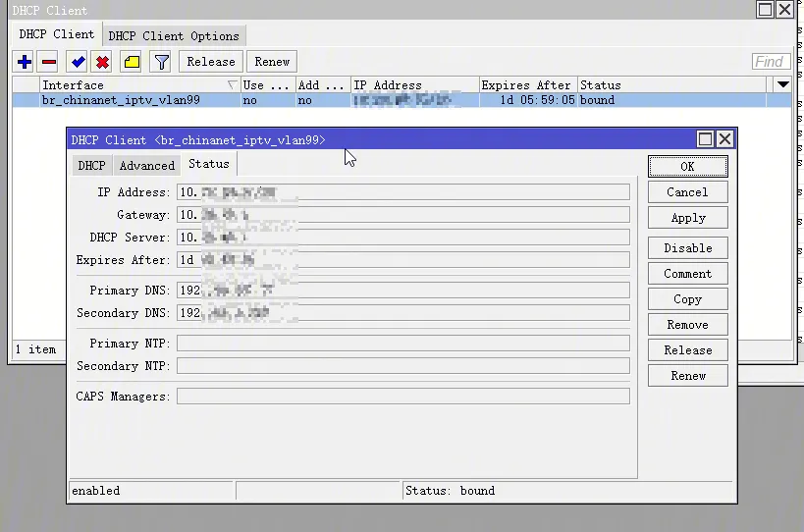
Task: Select the br_chinanet_iptv_vlan99 table row
Action: pos(137,100)
